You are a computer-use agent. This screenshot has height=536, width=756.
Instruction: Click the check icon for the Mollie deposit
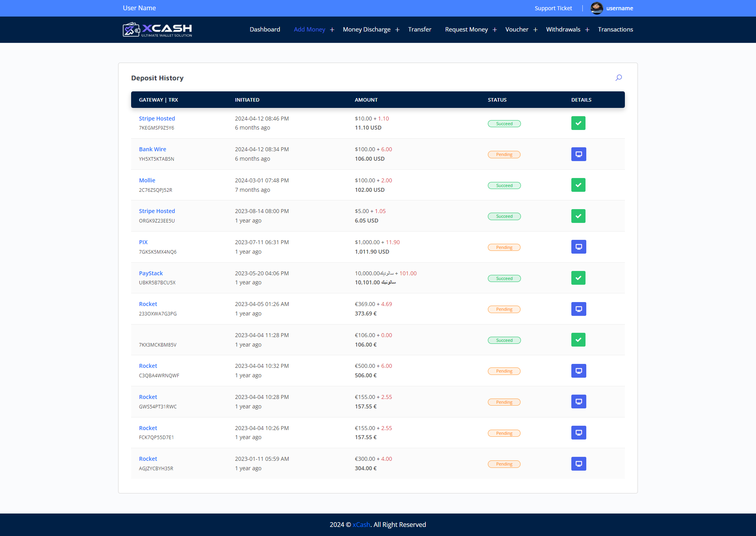[578, 185]
